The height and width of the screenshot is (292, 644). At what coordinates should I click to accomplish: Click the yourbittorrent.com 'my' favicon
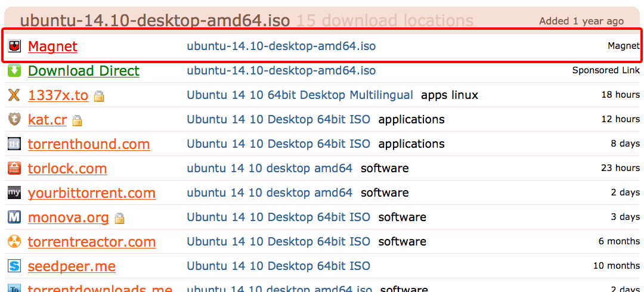[x=14, y=192]
